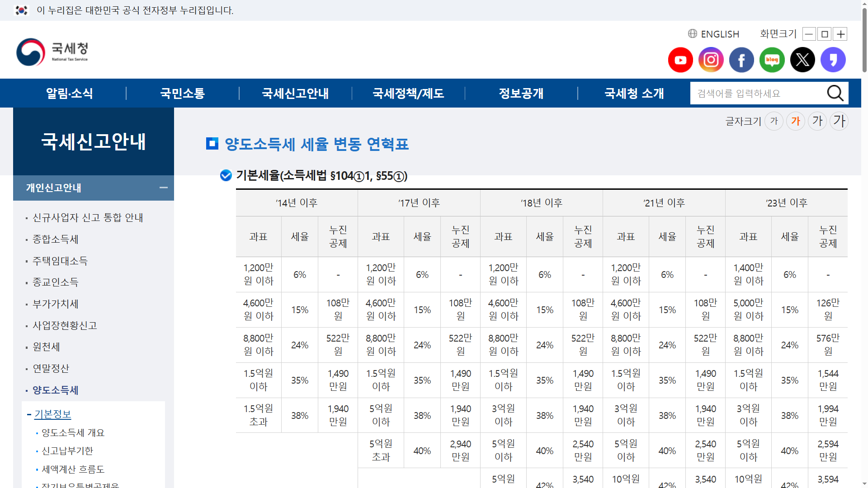Click the Facebook icon

click(x=741, y=60)
